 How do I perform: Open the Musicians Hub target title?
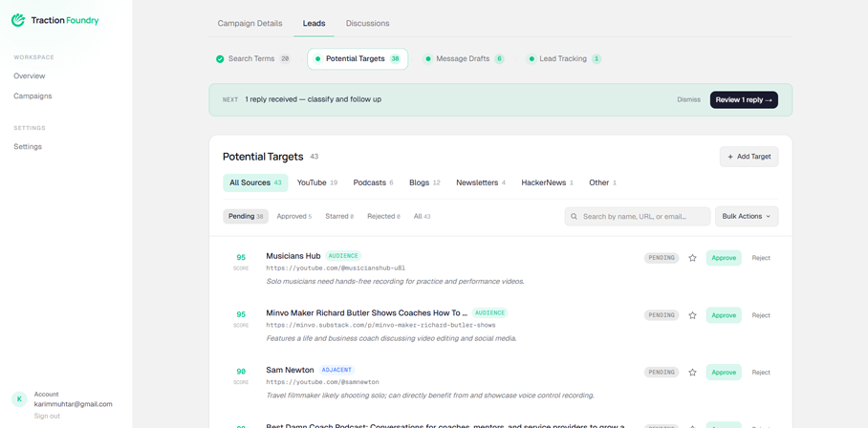click(x=293, y=255)
